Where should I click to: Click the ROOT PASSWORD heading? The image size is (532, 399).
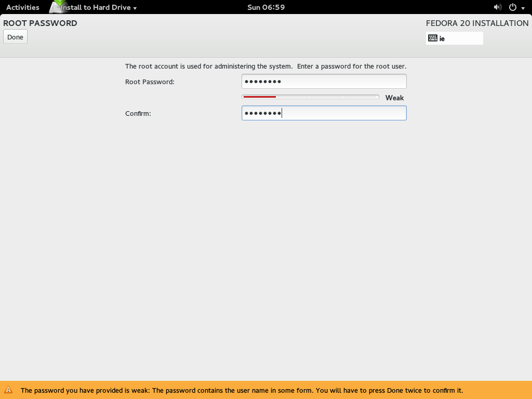coord(40,23)
